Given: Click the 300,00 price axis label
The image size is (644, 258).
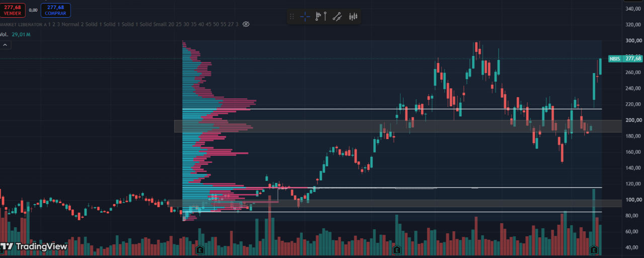Looking at the screenshot, I should click(x=633, y=40).
